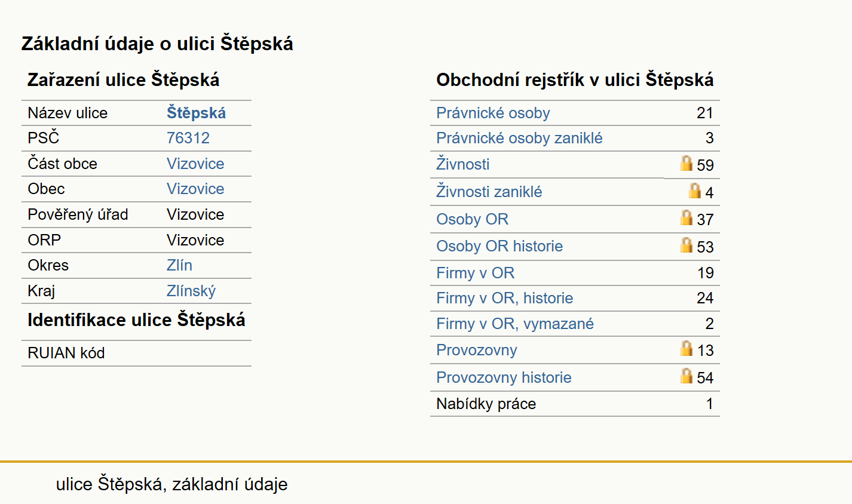
Task: Open postal code 76312 link
Action: 188,138
